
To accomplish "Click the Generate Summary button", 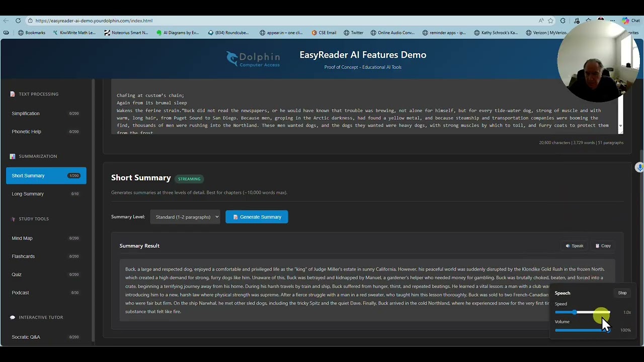I will pos(257,217).
